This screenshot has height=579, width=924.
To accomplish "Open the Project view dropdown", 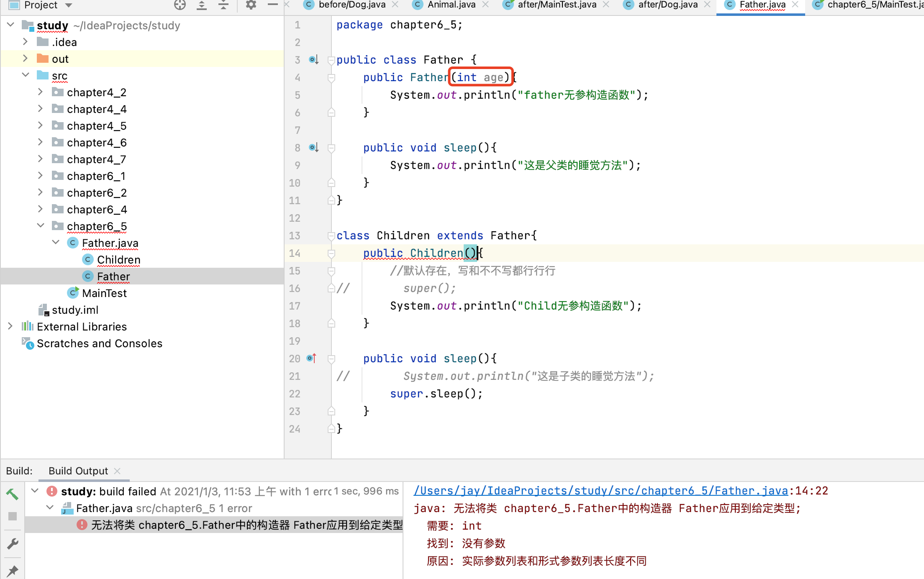I will point(69,5).
